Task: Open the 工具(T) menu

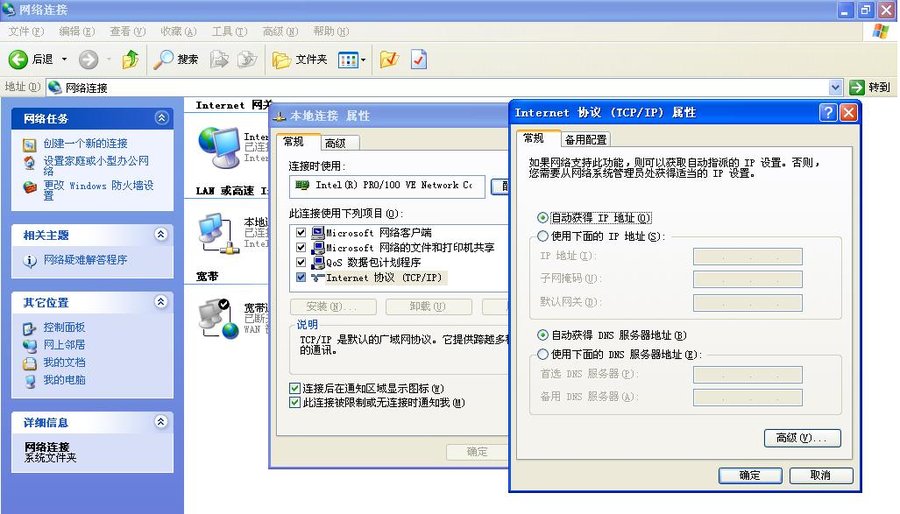Action: [x=222, y=32]
